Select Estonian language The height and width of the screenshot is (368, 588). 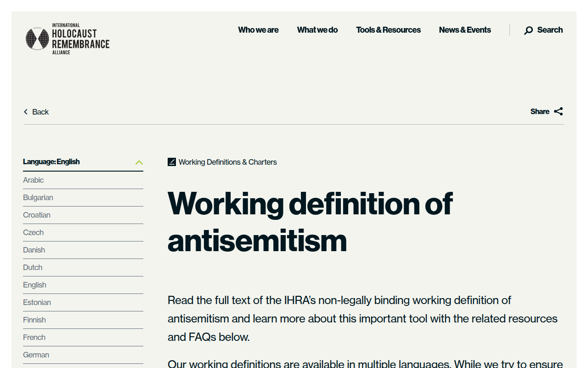click(83, 303)
